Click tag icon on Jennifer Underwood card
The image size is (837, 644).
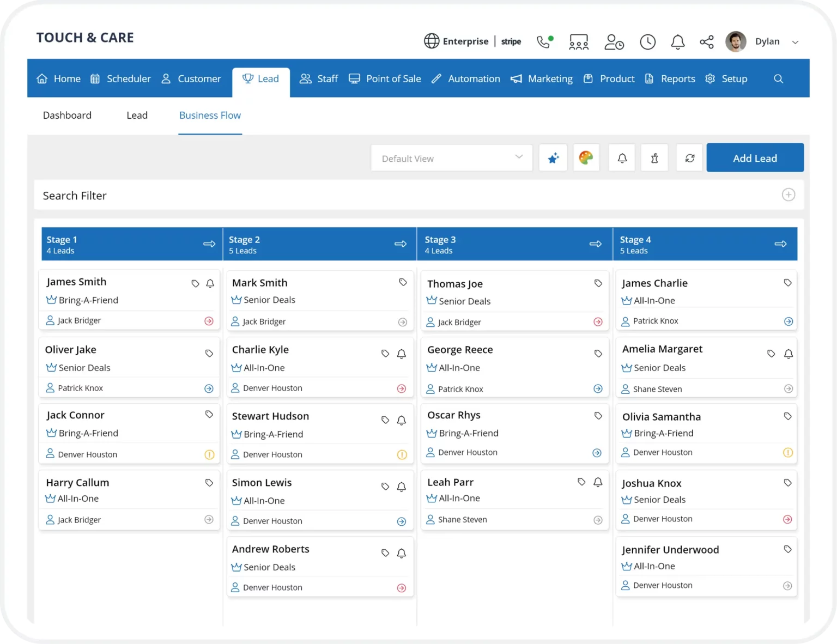coord(787,549)
